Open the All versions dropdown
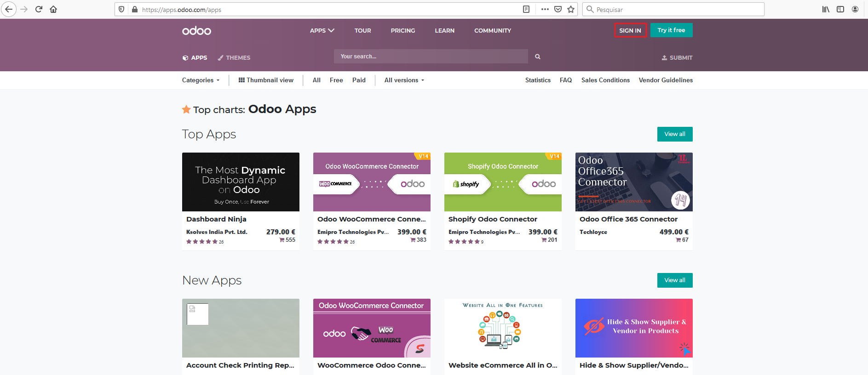Screen dimensions: 868x375 click(x=404, y=80)
